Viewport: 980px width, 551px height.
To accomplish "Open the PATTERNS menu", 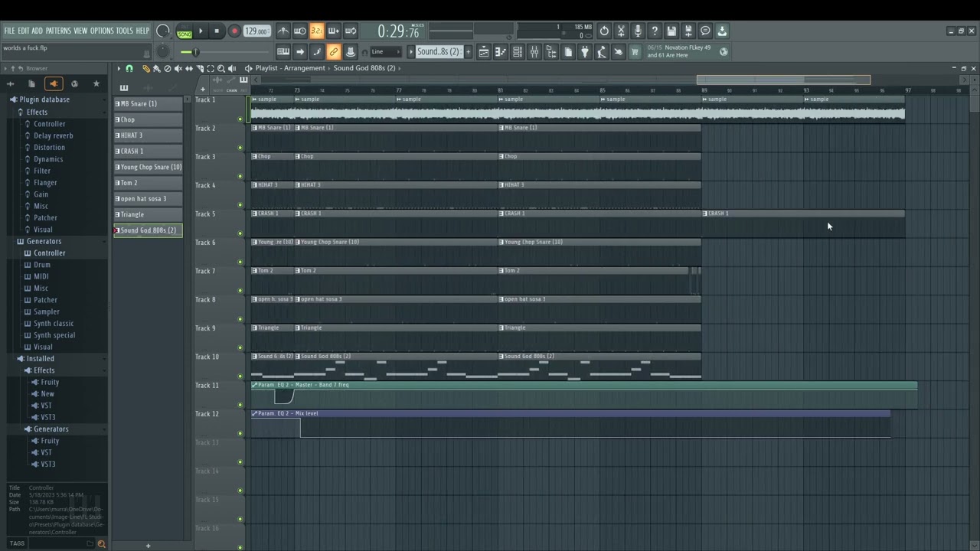I will click(x=58, y=31).
